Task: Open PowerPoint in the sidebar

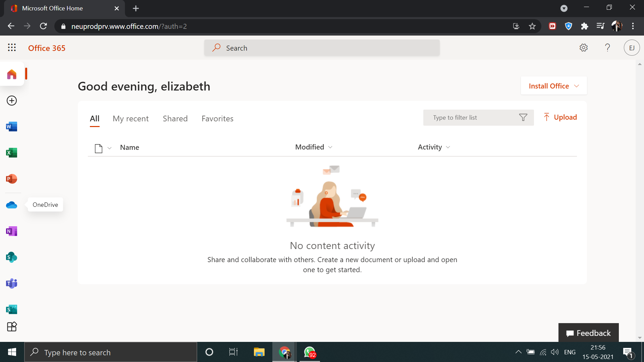Action: coord(12,179)
